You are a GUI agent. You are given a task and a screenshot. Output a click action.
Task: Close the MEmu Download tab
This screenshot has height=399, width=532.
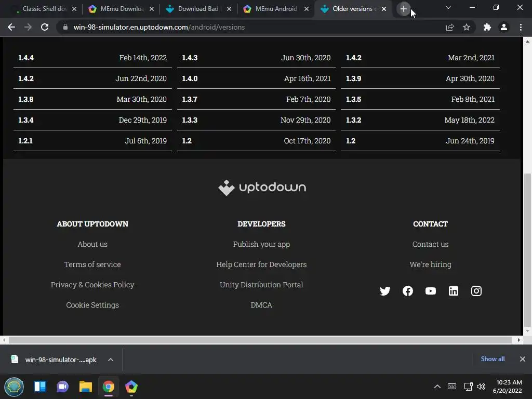coord(152,9)
